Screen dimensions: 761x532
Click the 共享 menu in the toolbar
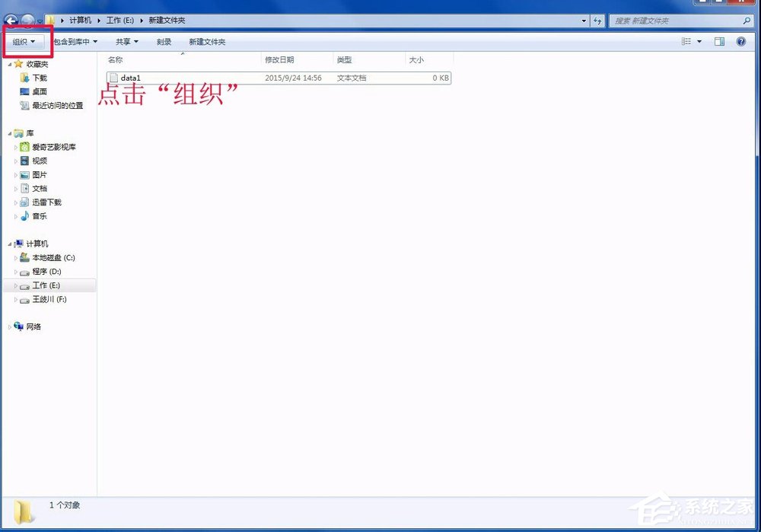(x=126, y=42)
